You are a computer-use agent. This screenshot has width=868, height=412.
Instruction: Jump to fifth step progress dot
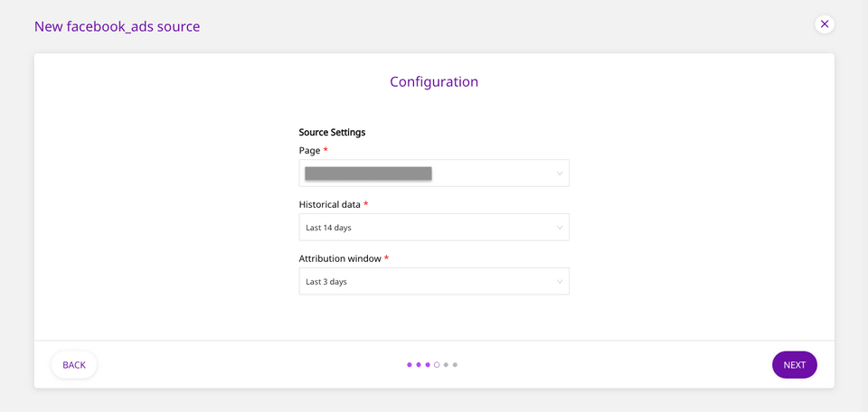point(446,365)
